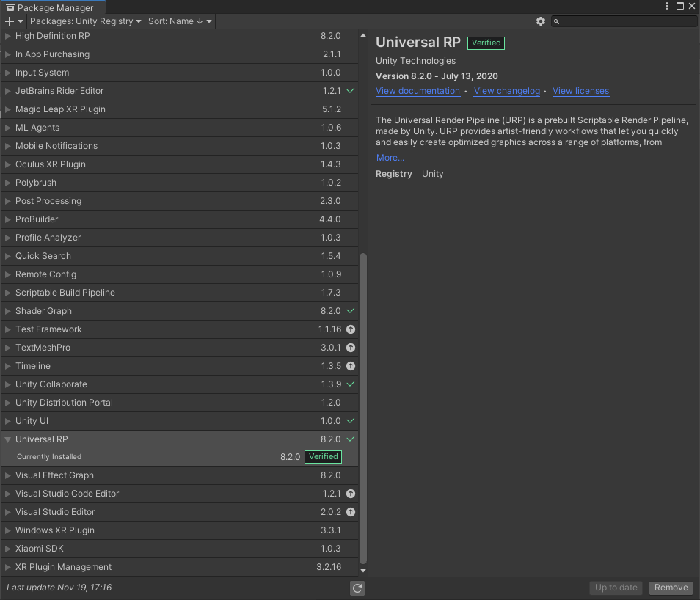700x600 pixels.
Task: Click the Remove button
Action: tap(671, 588)
